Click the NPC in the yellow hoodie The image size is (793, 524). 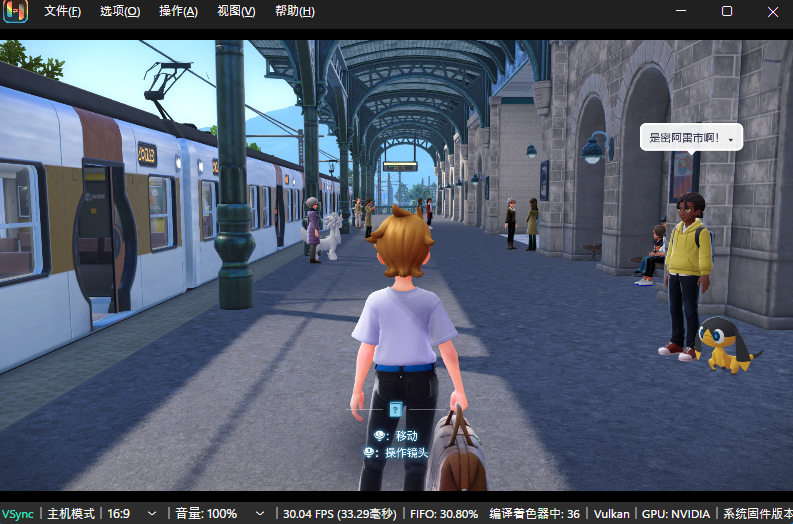coord(687,272)
